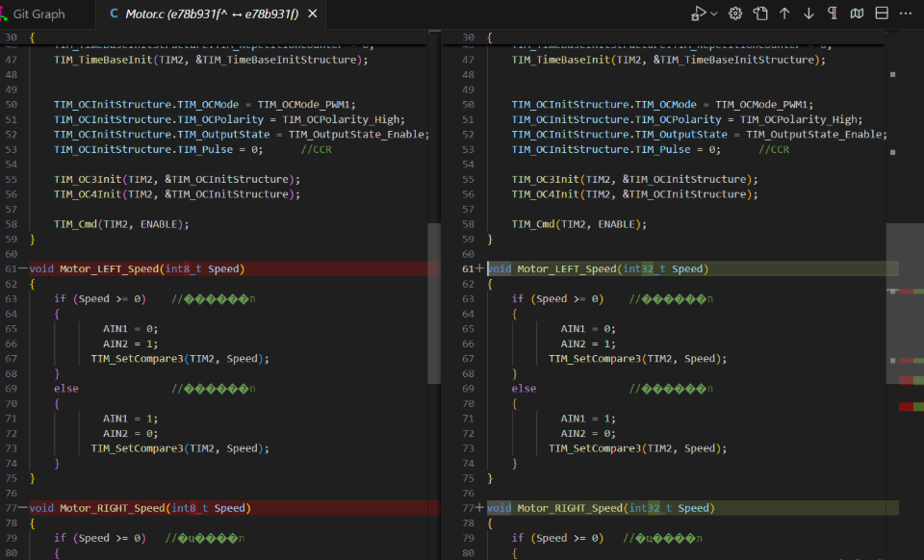Click TIM_Cmd(TIM2, ENABLE) in the right pane
Viewport: 924px width, 560px height.
pyautogui.click(x=579, y=224)
